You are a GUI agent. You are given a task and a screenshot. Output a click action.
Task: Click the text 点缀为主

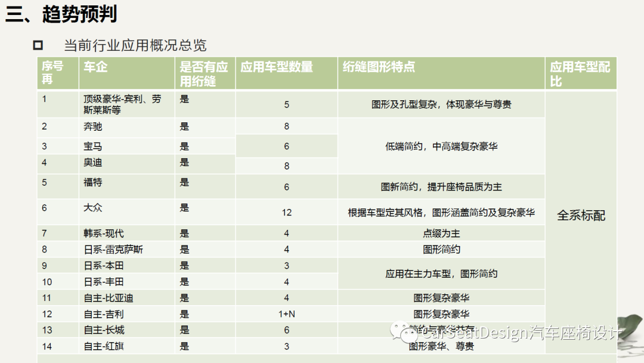pos(441,233)
